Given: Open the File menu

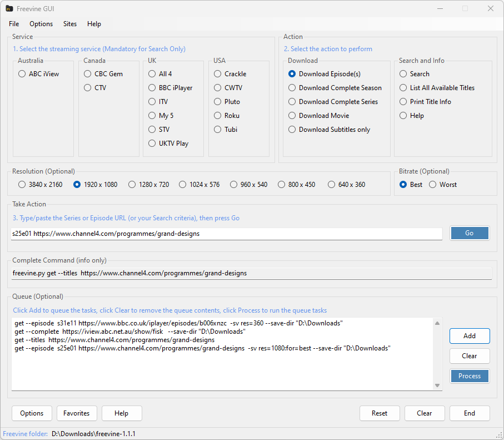Looking at the screenshot, I should 14,24.
